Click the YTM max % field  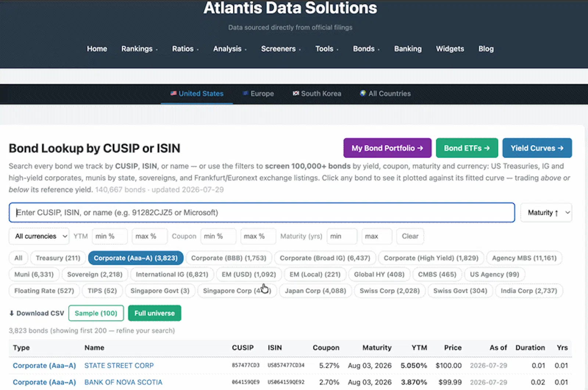(x=150, y=236)
